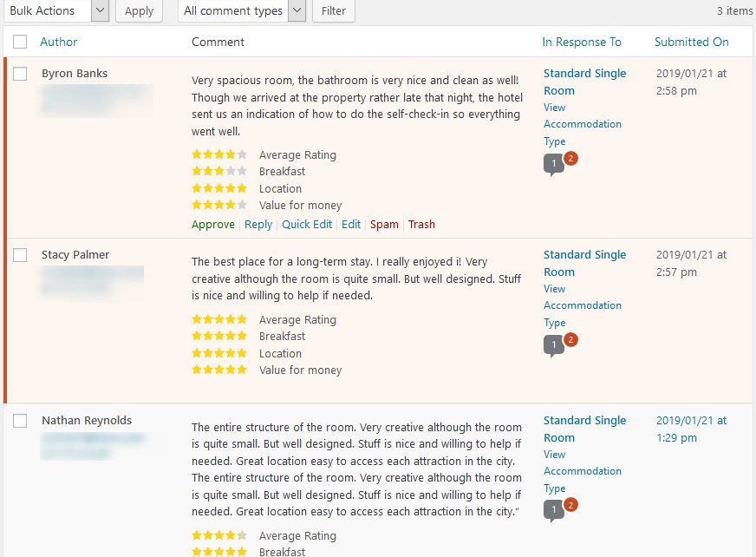Screen dimensions: 756x557
Task: Click pending comments badge in Nathan Reynolds row
Action: [570, 505]
